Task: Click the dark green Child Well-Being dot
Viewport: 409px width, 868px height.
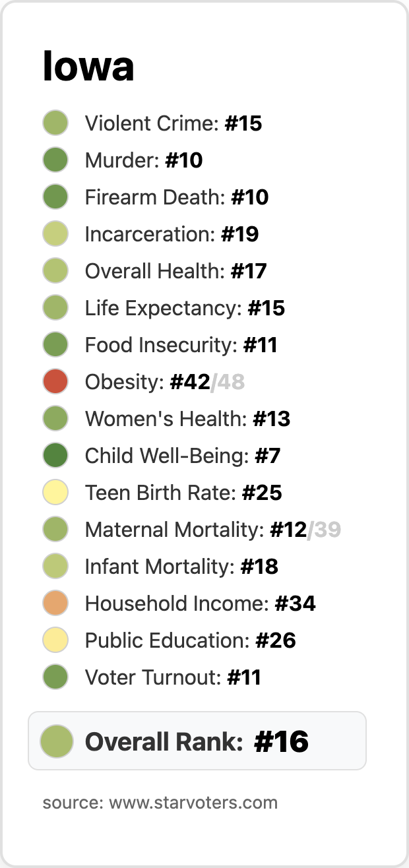Action: coord(55,456)
